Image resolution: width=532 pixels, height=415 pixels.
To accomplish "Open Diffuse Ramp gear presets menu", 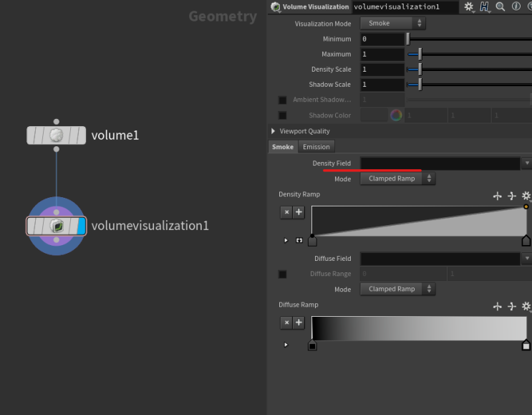I will pos(526,306).
